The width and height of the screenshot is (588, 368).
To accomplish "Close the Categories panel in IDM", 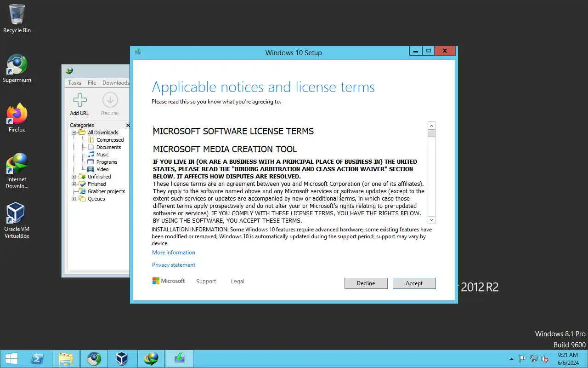I will 128,125.
